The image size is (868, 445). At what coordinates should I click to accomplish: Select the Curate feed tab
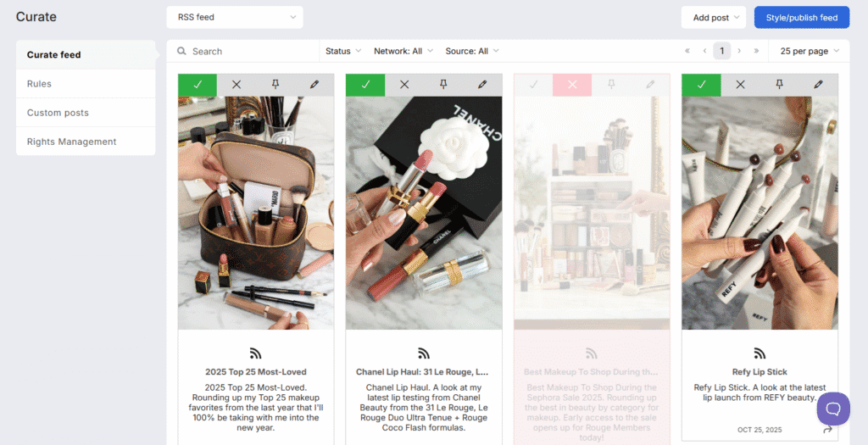tap(86, 55)
